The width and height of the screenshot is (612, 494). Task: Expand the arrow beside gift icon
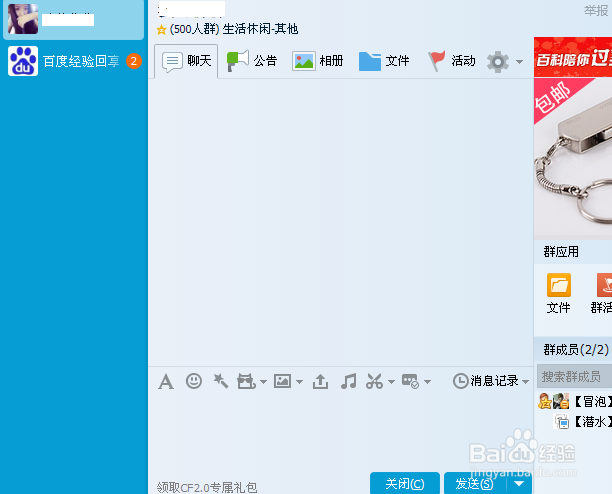tap(263, 382)
